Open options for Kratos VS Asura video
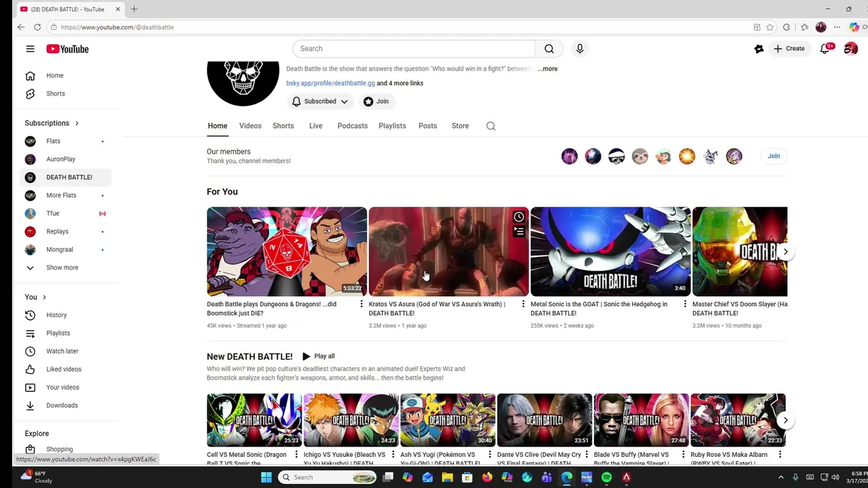The height and width of the screenshot is (488, 868). coord(523,304)
